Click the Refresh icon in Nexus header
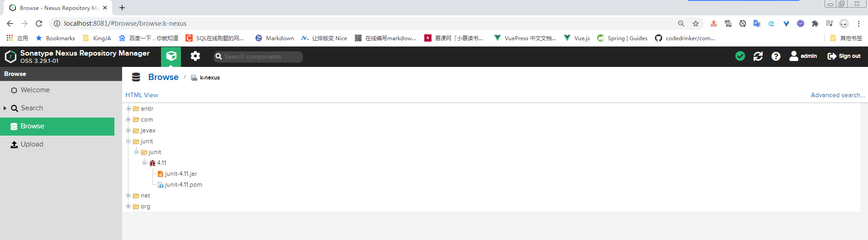Image resolution: width=868 pixels, height=240 pixels. (x=758, y=56)
